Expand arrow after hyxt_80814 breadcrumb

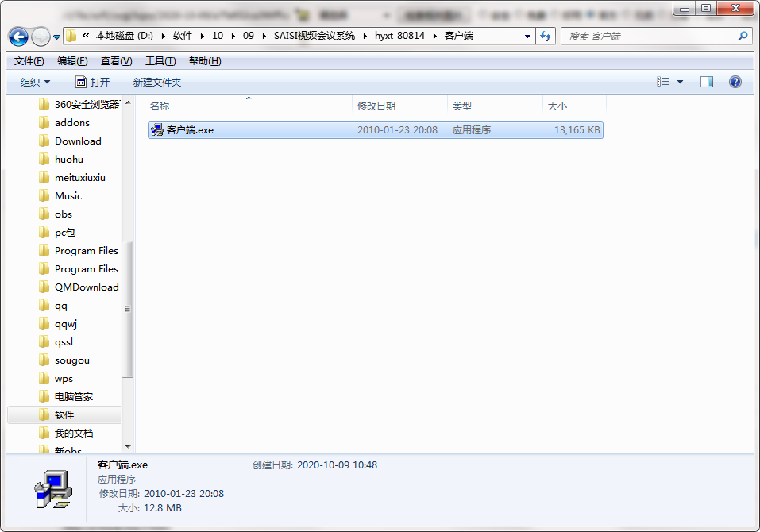[434, 36]
